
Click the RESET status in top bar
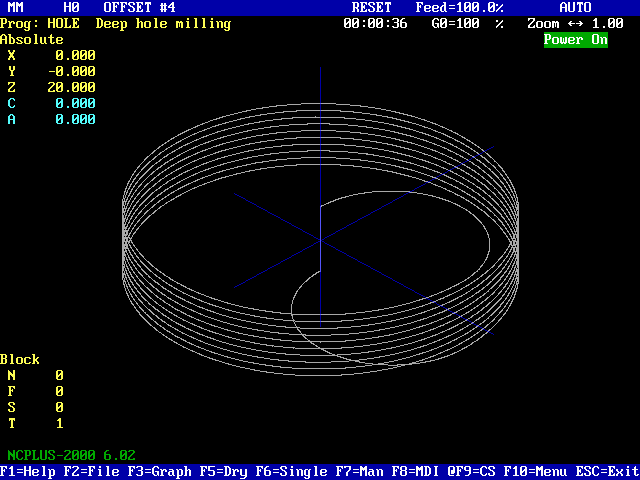[x=371, y=8]
